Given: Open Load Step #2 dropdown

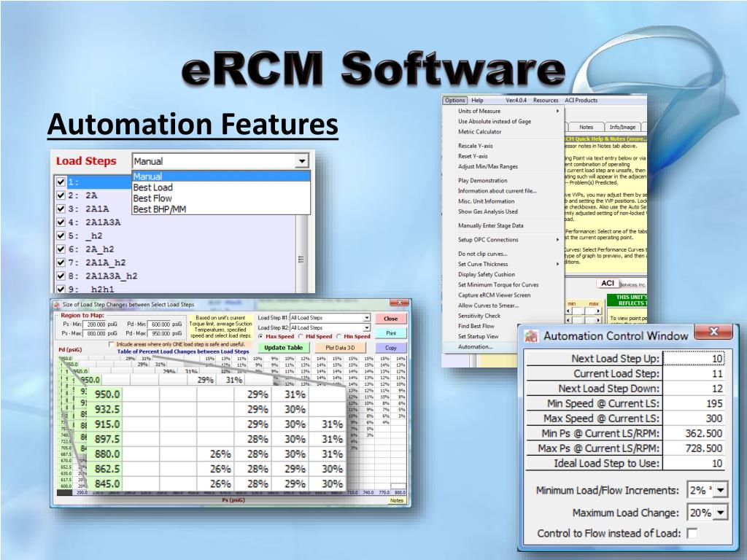Looking at the screenshot, I should 366,327.
